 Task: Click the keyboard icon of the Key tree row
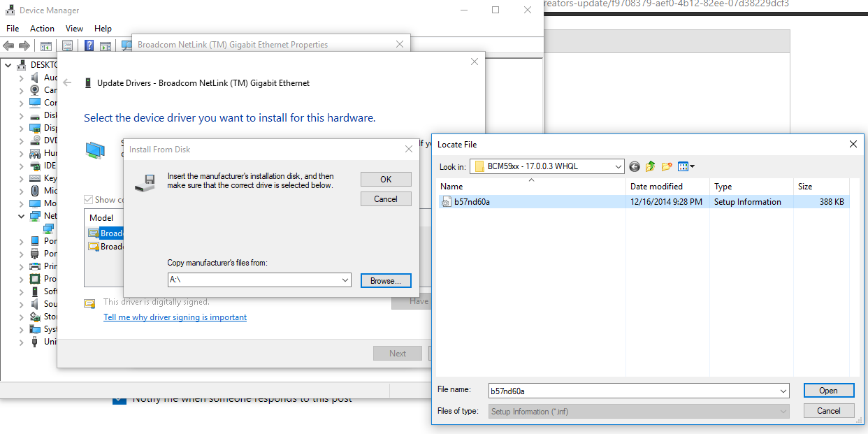coord(35,178)
